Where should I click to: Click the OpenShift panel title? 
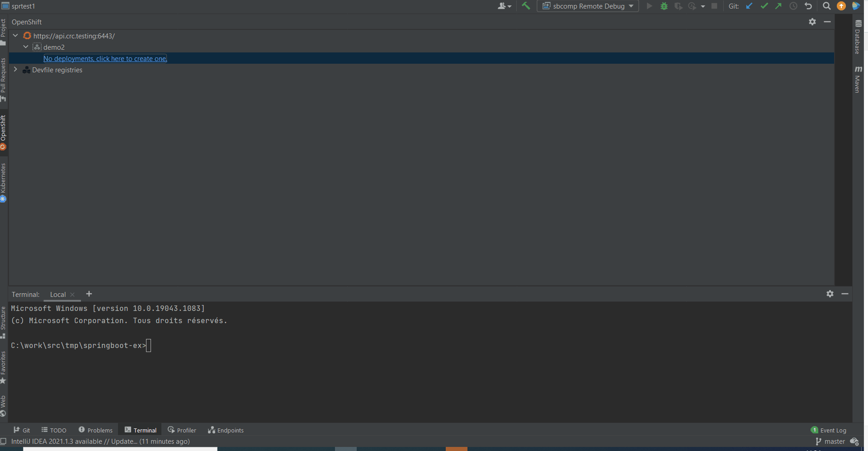(x=27, y=22)
